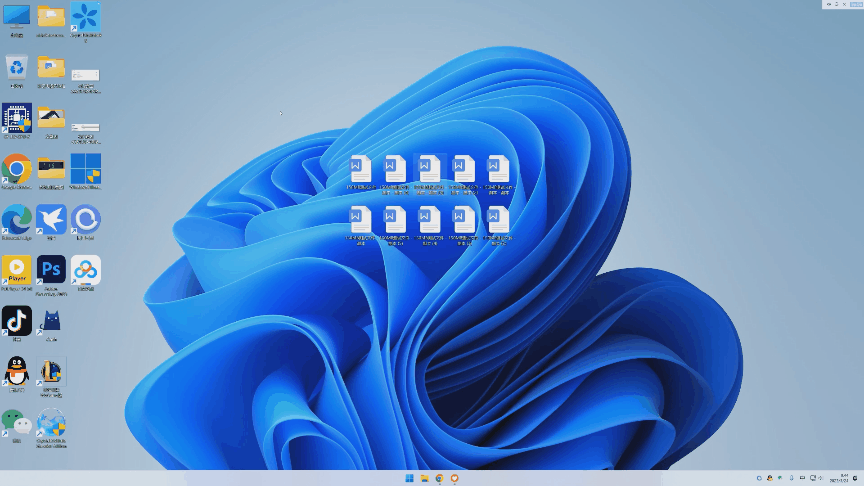This screenshot has height=486, width=864.
Task: Select the globe with shield shortcut
Action: coord(51,422)
